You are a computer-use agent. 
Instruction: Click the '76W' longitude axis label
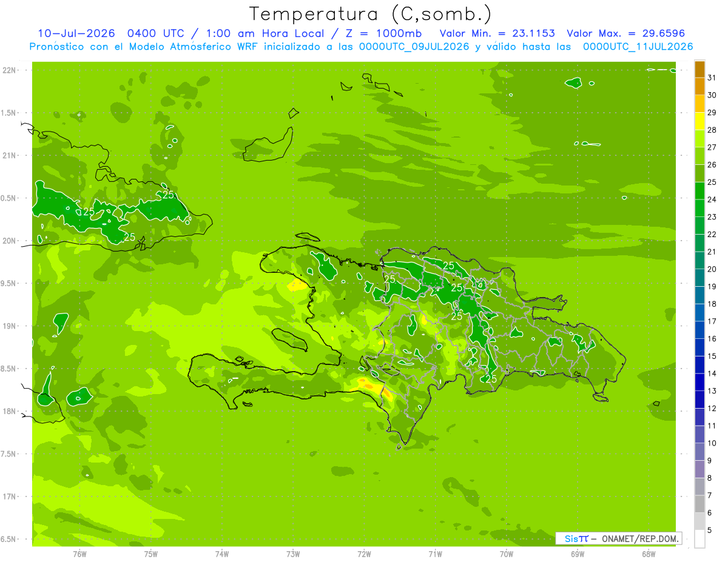79,554
